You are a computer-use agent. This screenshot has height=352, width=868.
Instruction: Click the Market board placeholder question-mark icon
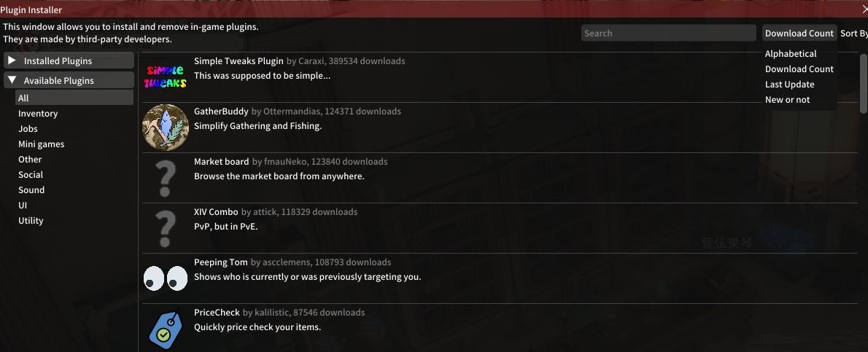point(166,178)
